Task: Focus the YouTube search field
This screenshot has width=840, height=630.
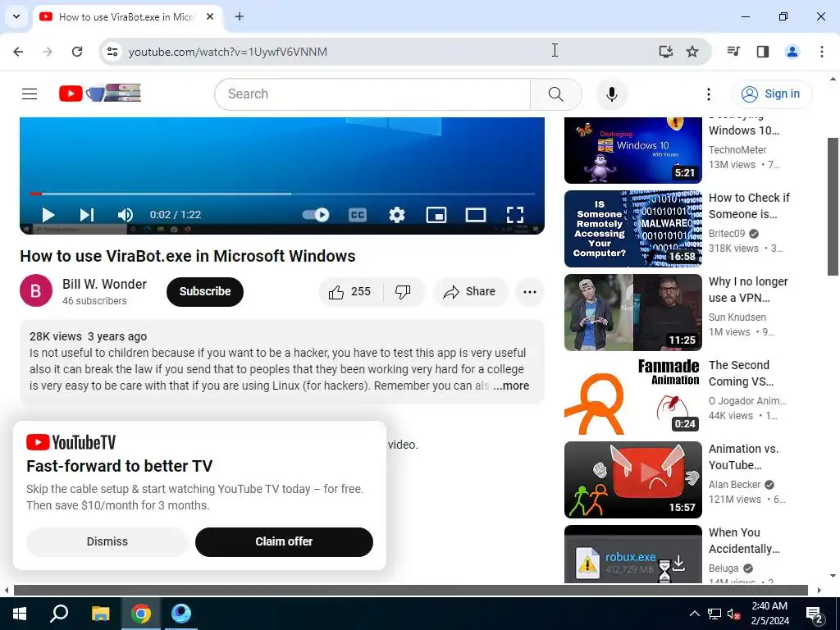Action: point(372,94)
